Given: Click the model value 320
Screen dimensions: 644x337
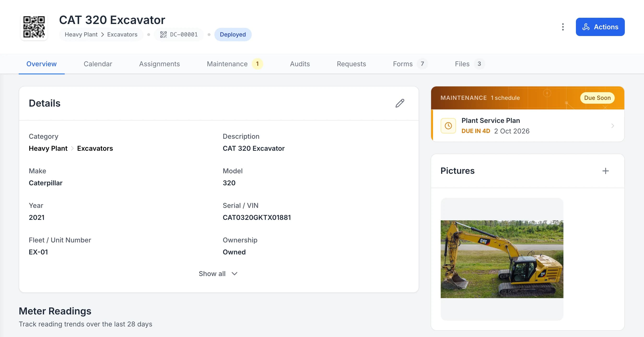Looking at the screenshot, I should click(x=229, y=183).
